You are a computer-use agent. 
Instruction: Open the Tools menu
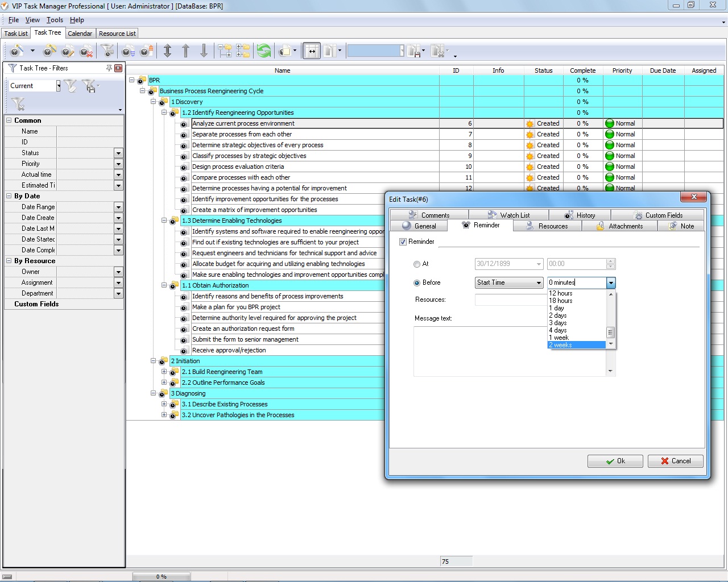[x=55, y=20]
